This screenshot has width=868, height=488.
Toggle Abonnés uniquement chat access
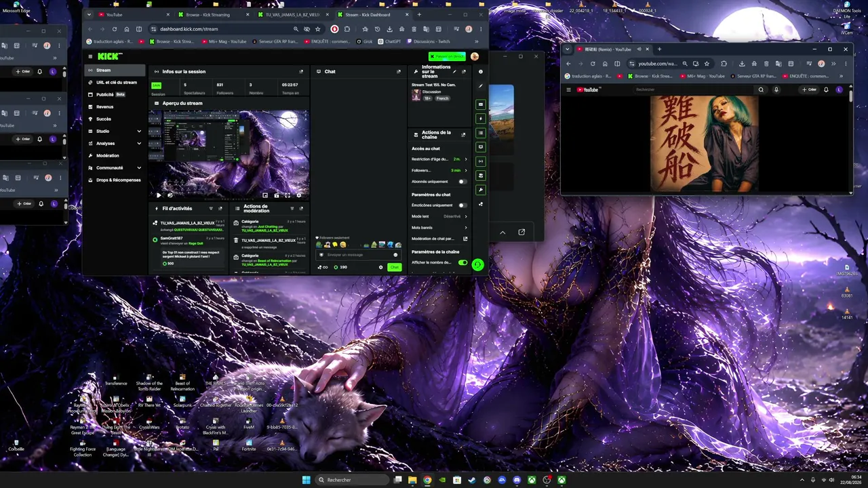462,182
